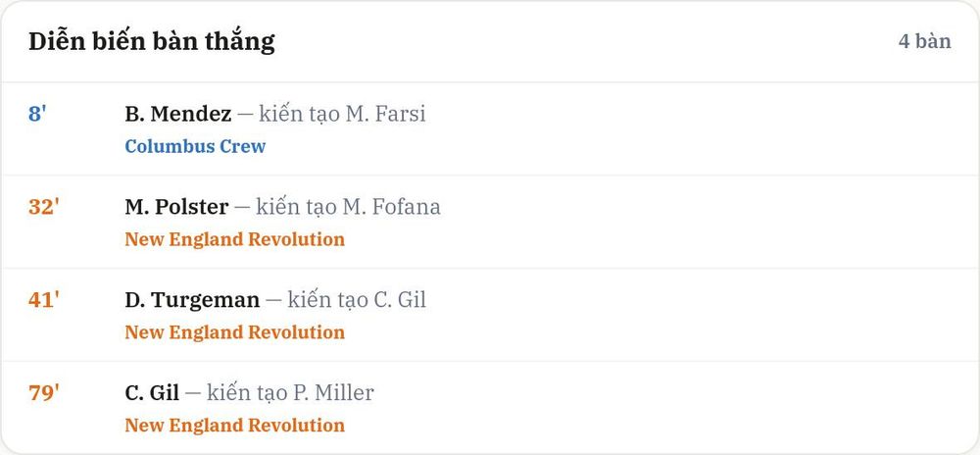
Task: Select the 8' minute marker
Action: (x=37, y=115)
